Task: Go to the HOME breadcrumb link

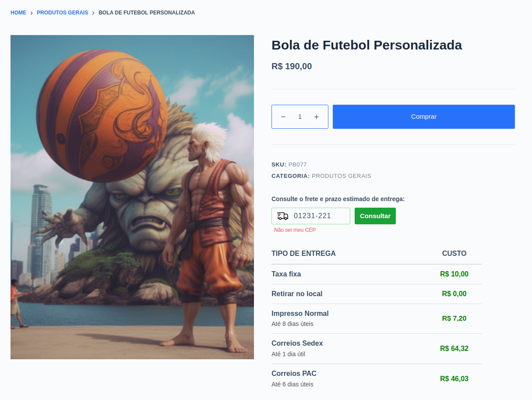Action: click(x=18, y=13)
